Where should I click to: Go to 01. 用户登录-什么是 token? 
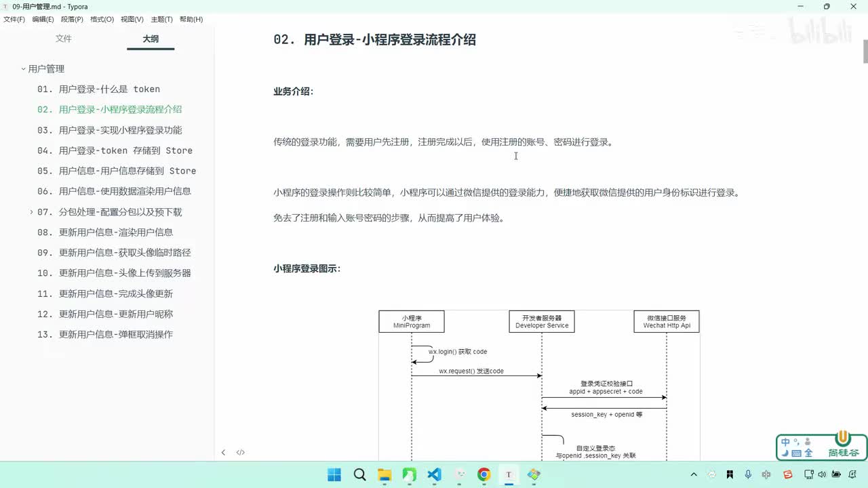point(98,89)
